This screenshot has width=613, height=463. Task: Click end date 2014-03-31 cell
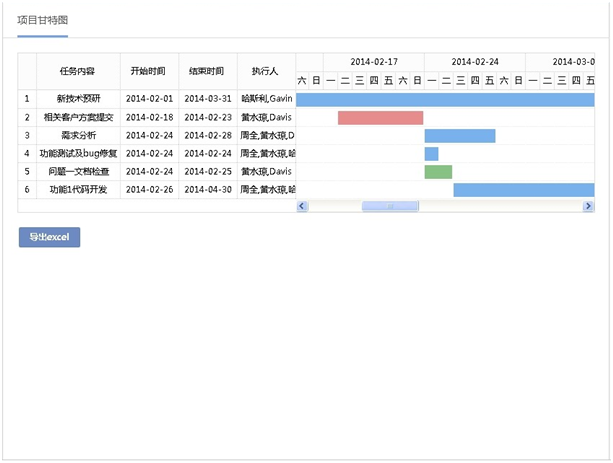pos(208,99)
